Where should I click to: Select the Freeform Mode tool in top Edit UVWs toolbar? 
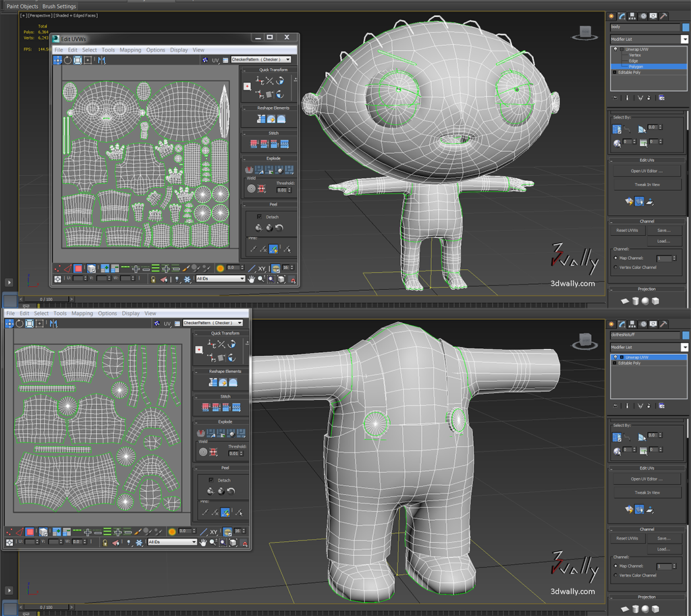[88, 60]
